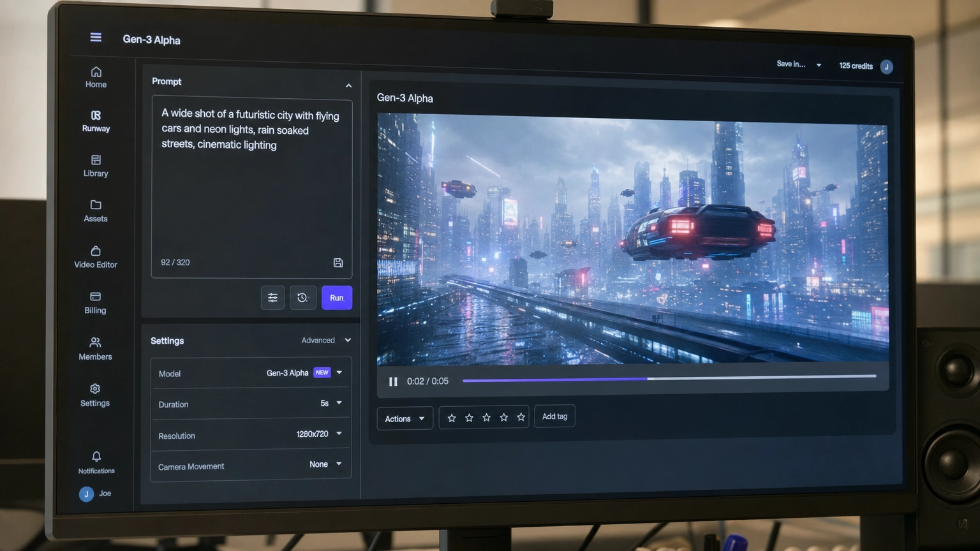Open the prompt history clock icon

pos(303,298)
